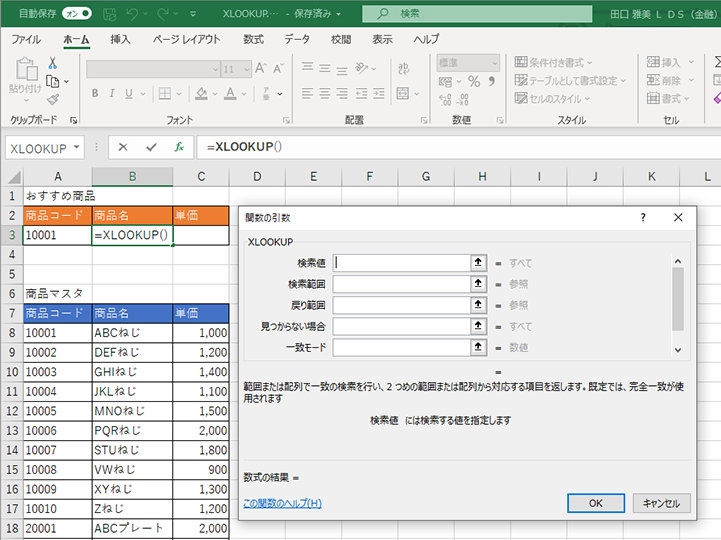The height and width of the screenshot is (540, 721).
Task: Click the 戻り範囲 input field
Action: [x=401, y=304]
